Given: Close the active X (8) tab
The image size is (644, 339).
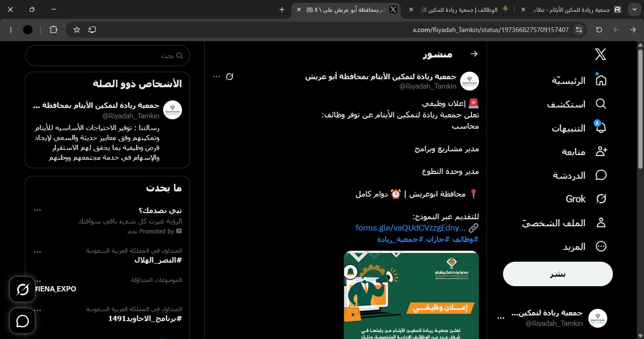Looking at the screenshot, I should pos(298,9).
